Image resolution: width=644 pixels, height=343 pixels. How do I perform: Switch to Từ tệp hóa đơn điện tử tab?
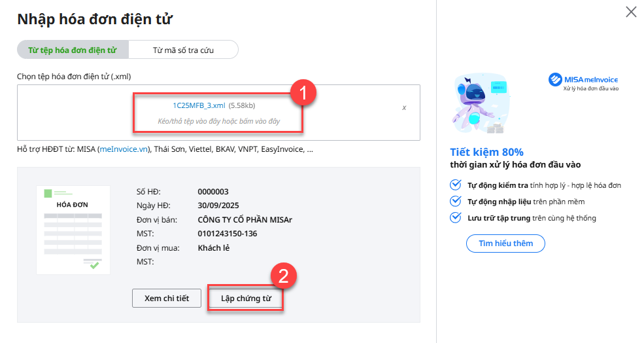tap(73, 50)
